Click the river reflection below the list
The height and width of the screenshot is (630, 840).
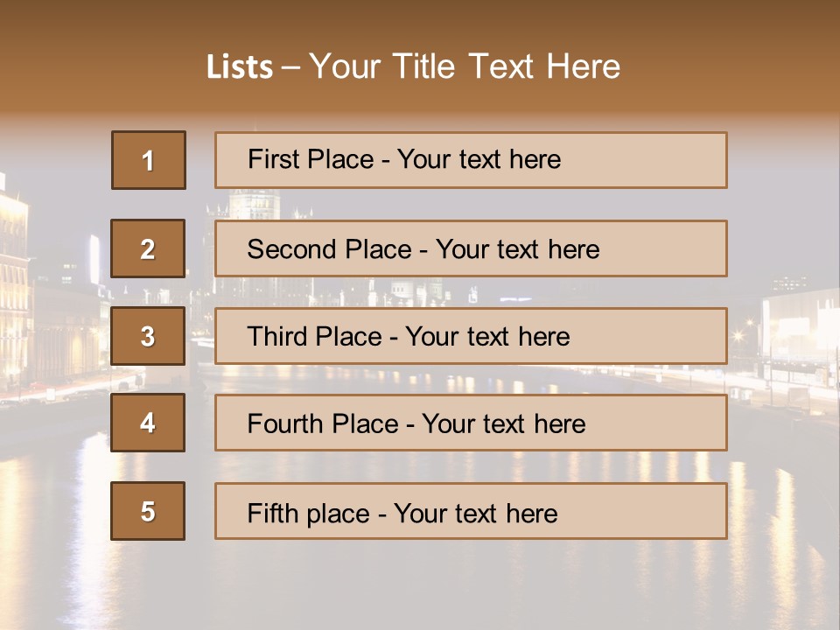point(418,584)
